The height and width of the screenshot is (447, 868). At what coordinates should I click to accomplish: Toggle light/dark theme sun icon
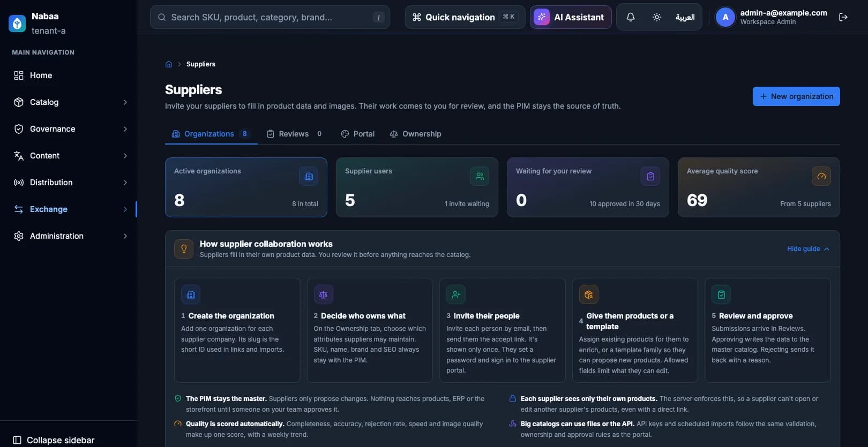click(657, 17)
